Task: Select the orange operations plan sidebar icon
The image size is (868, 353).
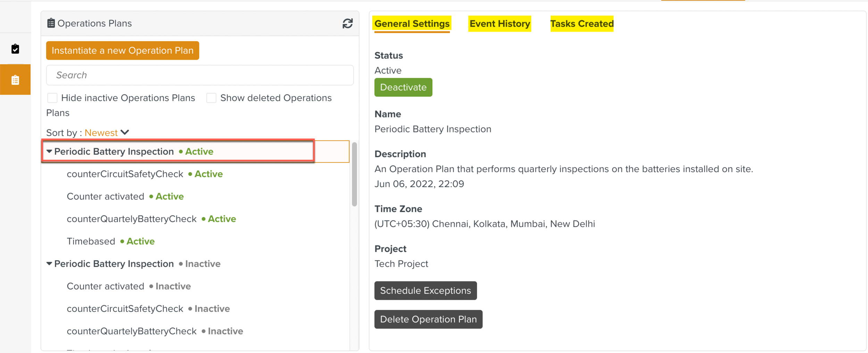Action: coord(15,80)
